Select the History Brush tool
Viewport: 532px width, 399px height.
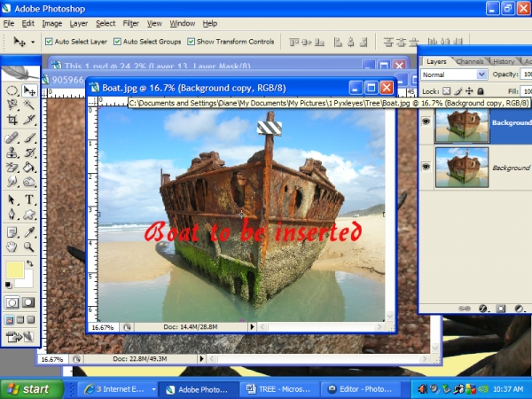[29, 153]
